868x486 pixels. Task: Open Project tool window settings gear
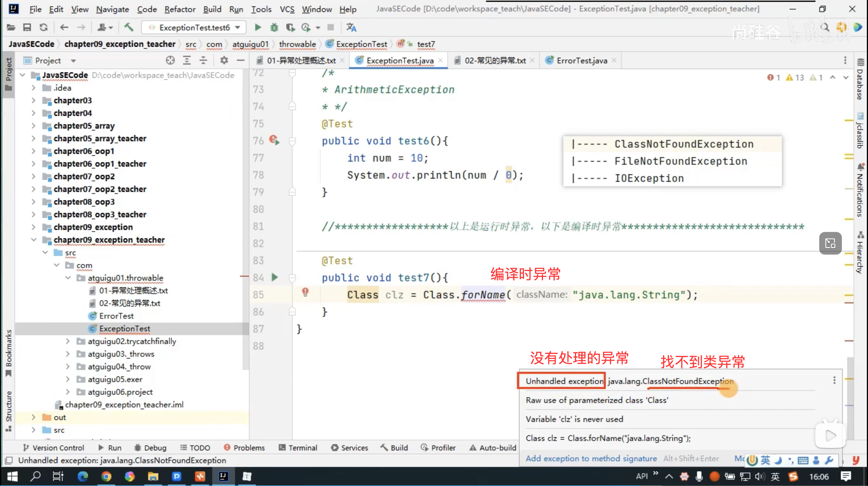[x=224, y=61]
